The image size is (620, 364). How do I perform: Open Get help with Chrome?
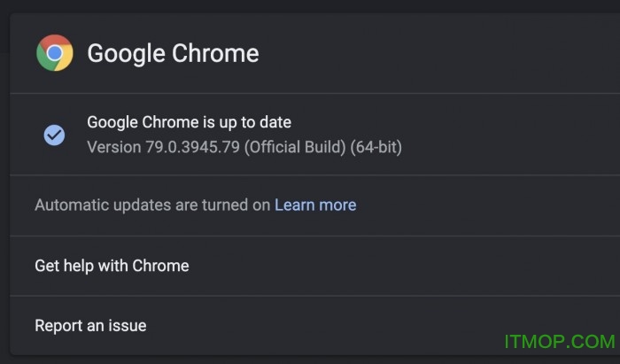point(112,266)
